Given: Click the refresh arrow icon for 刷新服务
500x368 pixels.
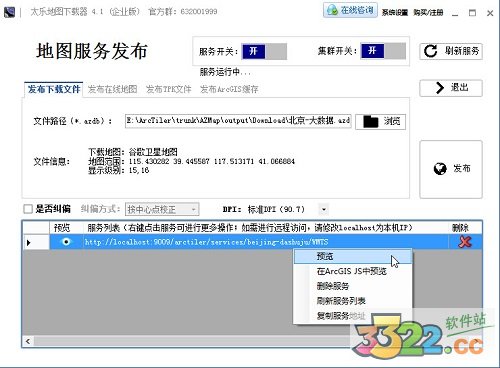Looking at the screenshot, I should [x=430, y=51].
